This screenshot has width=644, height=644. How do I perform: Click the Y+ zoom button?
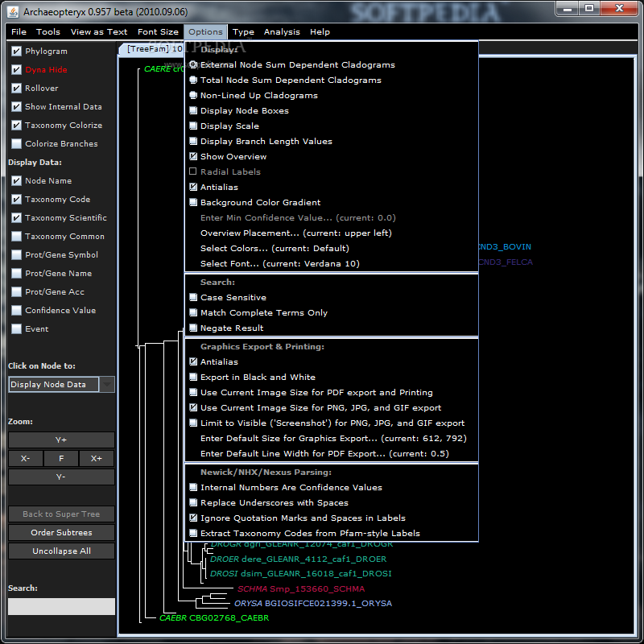tap(61, 440)
